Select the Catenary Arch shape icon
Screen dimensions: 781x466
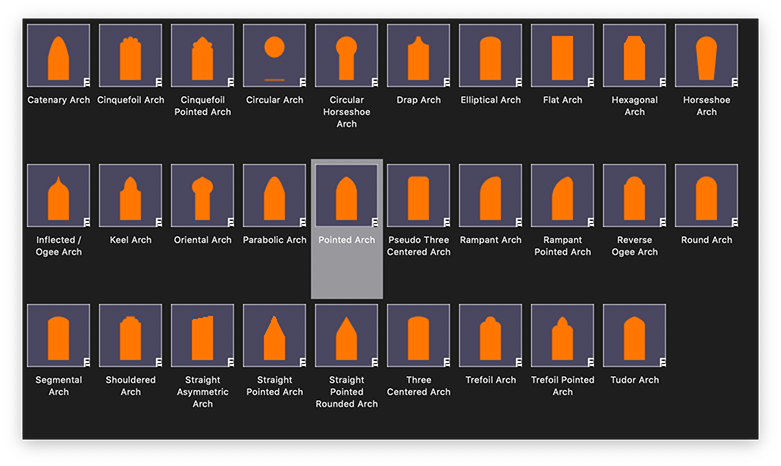(x=59, y=56)
